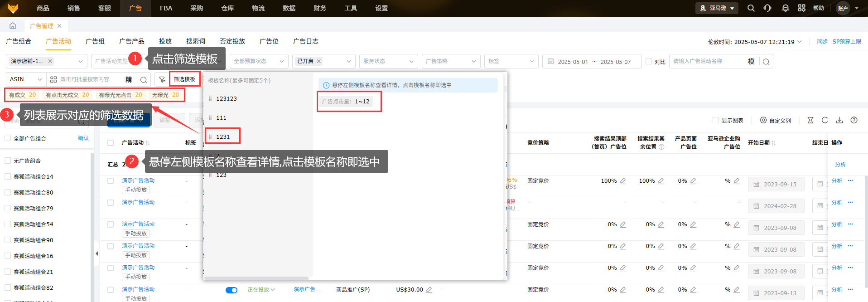Image resolution: width=868 pixels, height=302 pixels.
Task: Open the 服务状态 dropdown
Action: pos(389,61)
